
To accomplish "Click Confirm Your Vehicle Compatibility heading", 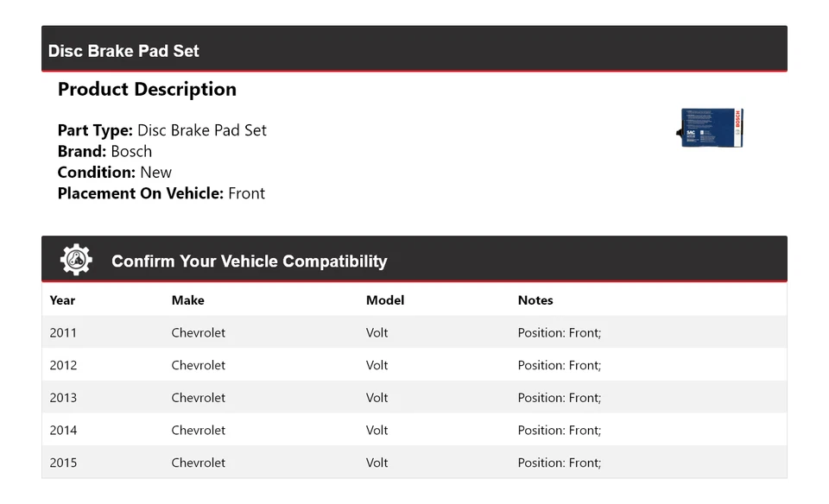I will 249,261.
